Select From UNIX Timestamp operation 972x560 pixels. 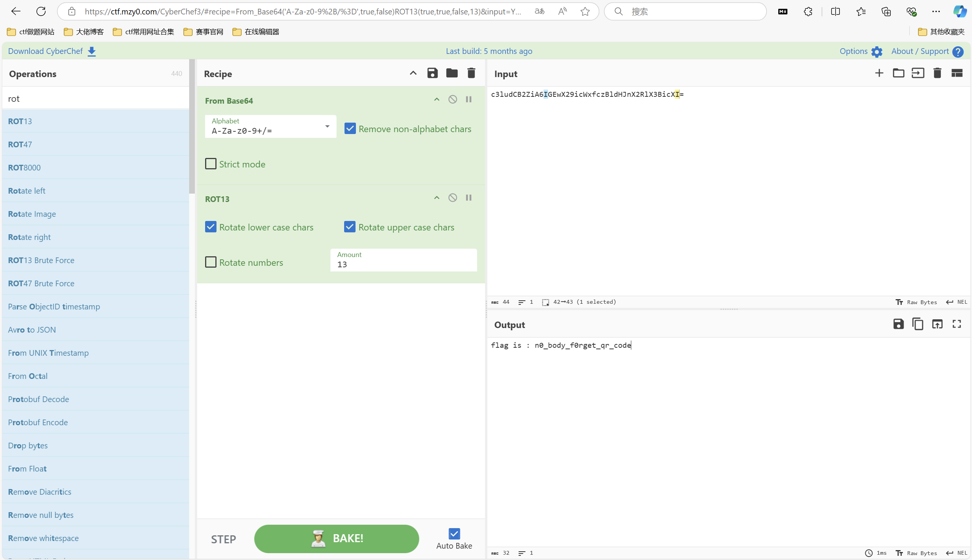95,353
